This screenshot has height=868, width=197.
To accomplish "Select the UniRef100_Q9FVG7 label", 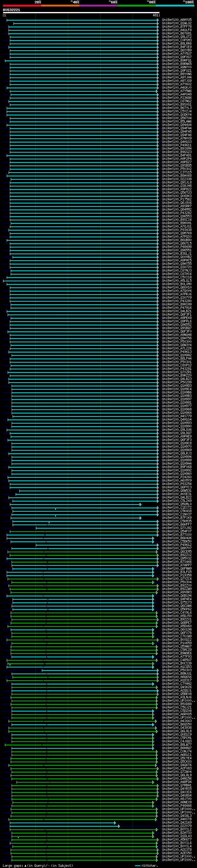I will [x=177, y=57].
